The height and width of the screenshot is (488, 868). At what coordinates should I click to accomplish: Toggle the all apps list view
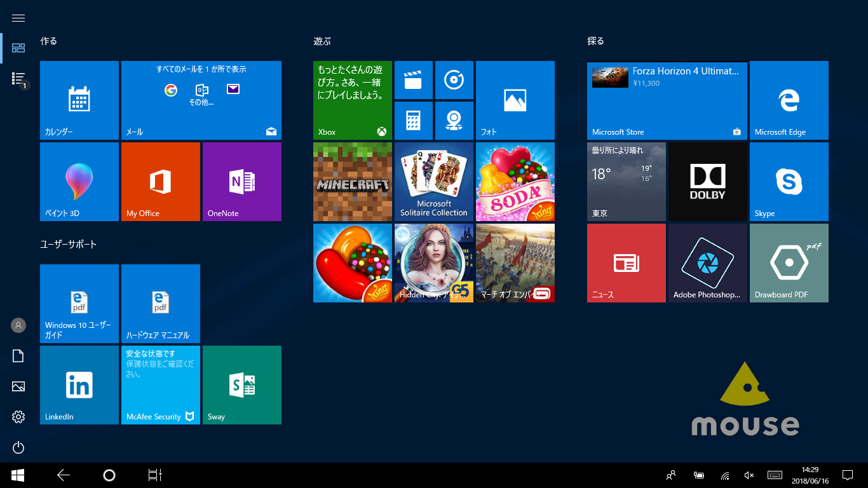(18, 79)
